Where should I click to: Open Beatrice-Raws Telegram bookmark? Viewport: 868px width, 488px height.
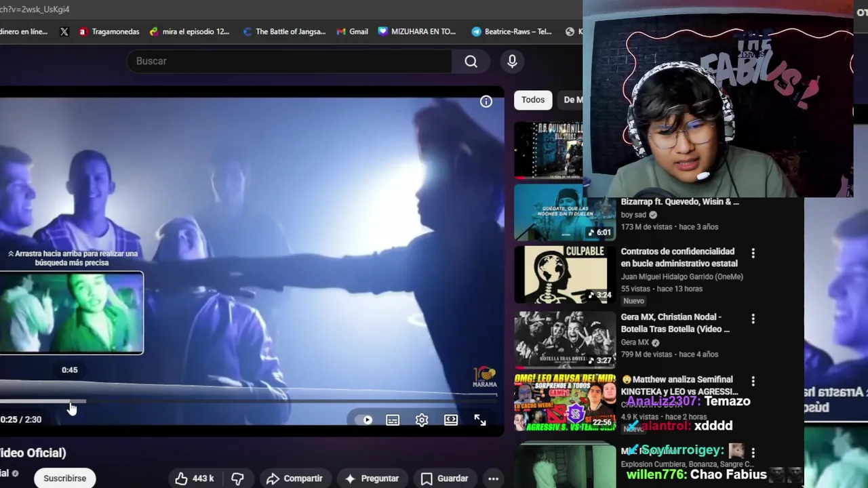(511, 31)
